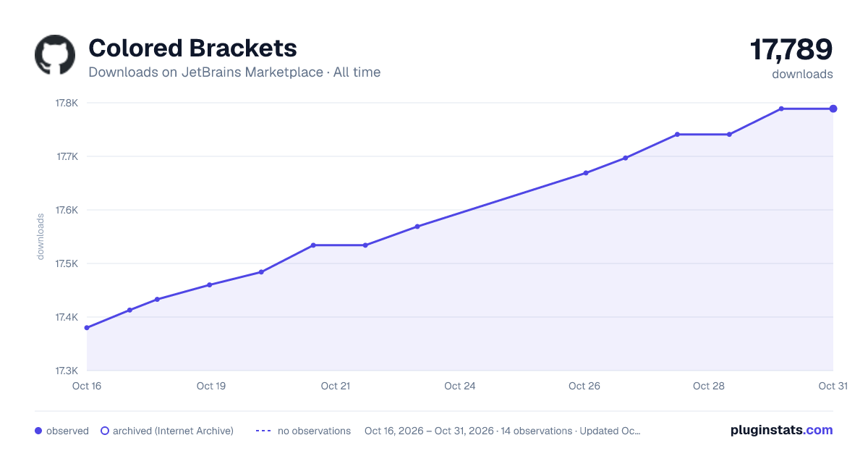The height and width of the screenshot is (456, 868).
Task: Click the 17.4K y-axis label
Action: (x=67, y=317)
